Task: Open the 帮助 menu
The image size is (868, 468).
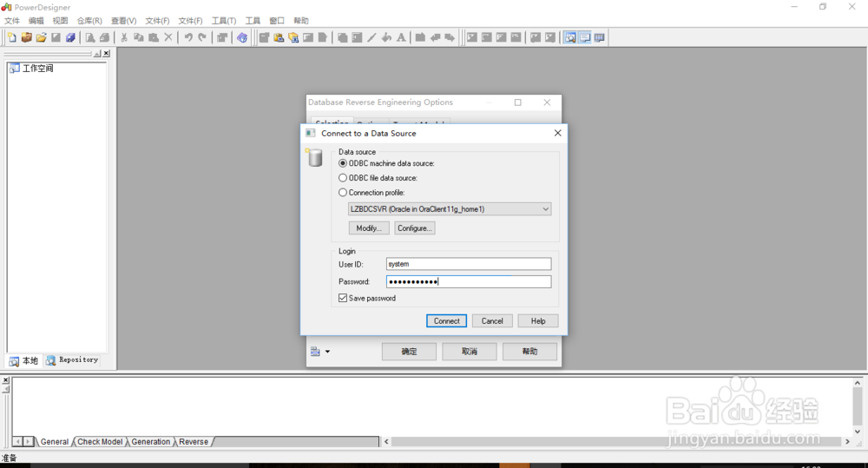Action: click(x=301, y=21)
